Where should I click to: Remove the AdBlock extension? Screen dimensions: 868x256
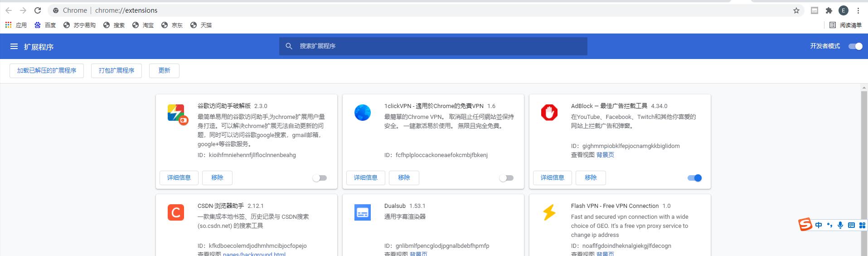click(x=591, y=177)
